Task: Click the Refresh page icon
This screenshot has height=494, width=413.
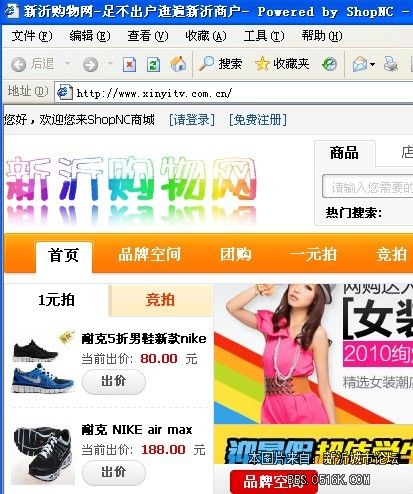Action: pos(153,64)
